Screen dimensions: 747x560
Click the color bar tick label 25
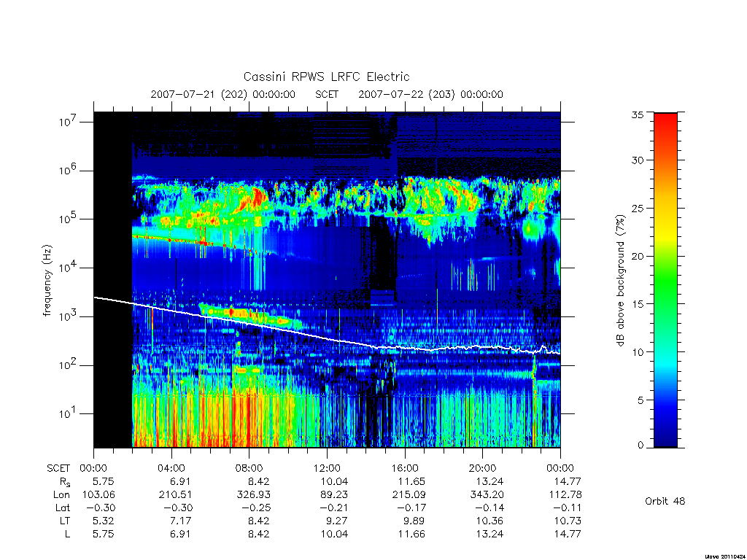click(638, 208)
